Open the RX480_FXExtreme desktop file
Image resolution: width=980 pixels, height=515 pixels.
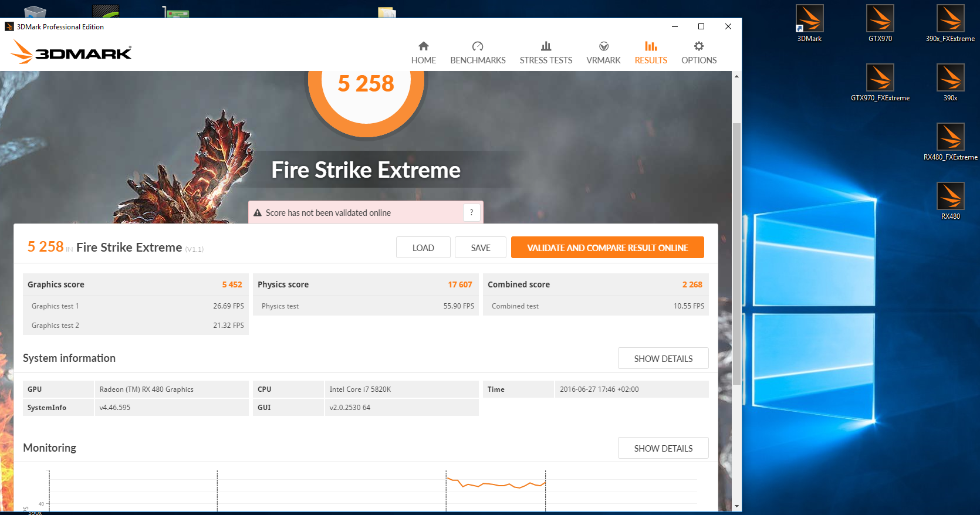[x=951, y=142]
